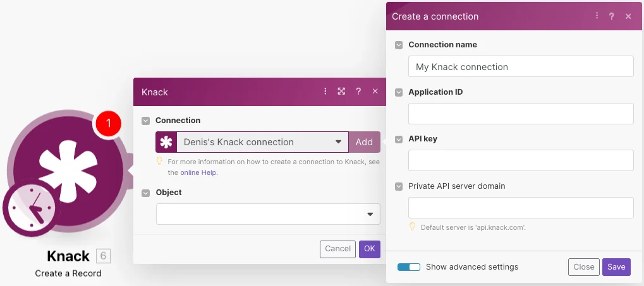Open the Create a connection three-dot menu
The height and width of the screenshot is (286, 644).
(x=597, y=16)
